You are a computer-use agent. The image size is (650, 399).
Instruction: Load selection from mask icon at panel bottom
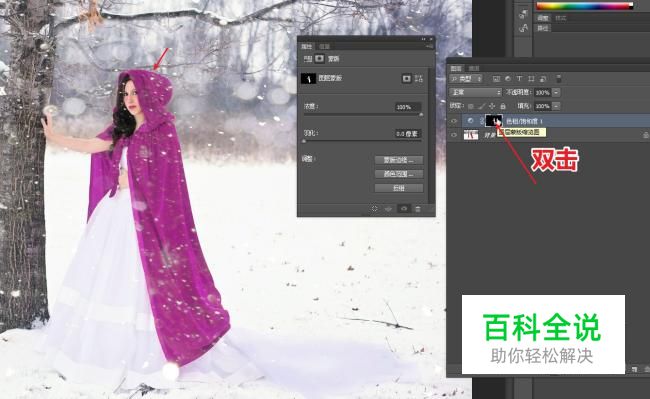[374, 209]
